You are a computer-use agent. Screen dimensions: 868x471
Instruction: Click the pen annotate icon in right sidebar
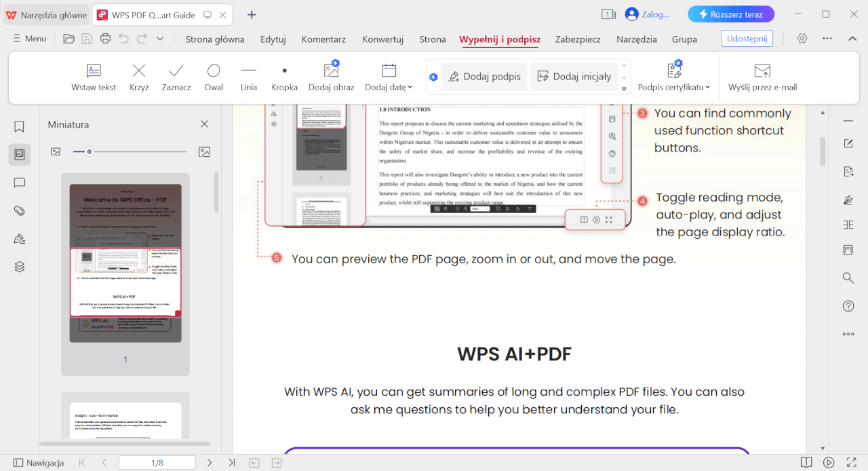coord(848,200)
